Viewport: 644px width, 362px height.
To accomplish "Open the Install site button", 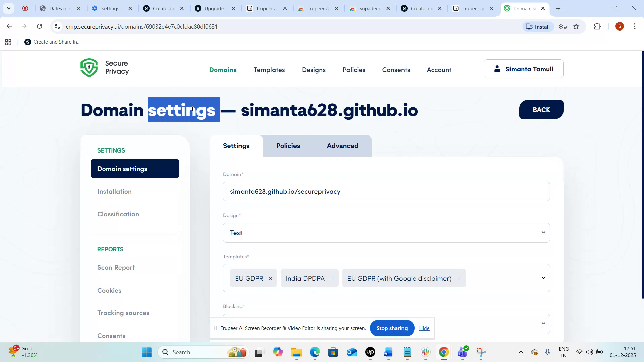I will [538, 26].
